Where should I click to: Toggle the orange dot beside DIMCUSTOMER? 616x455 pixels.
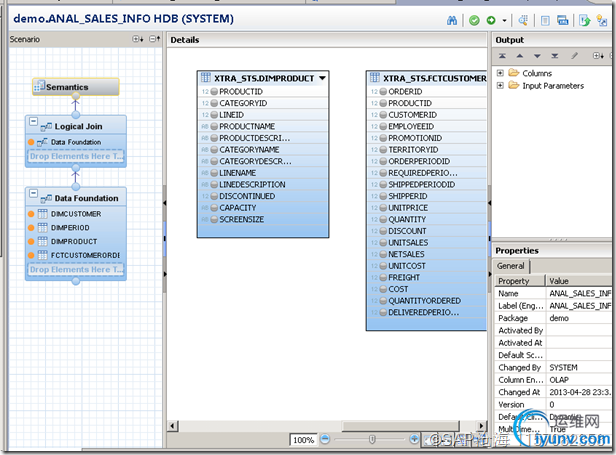(32, 213)
